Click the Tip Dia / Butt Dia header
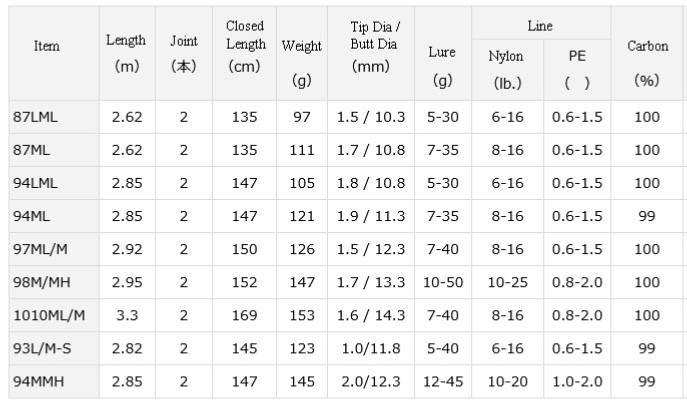 (x=371, y=53)
